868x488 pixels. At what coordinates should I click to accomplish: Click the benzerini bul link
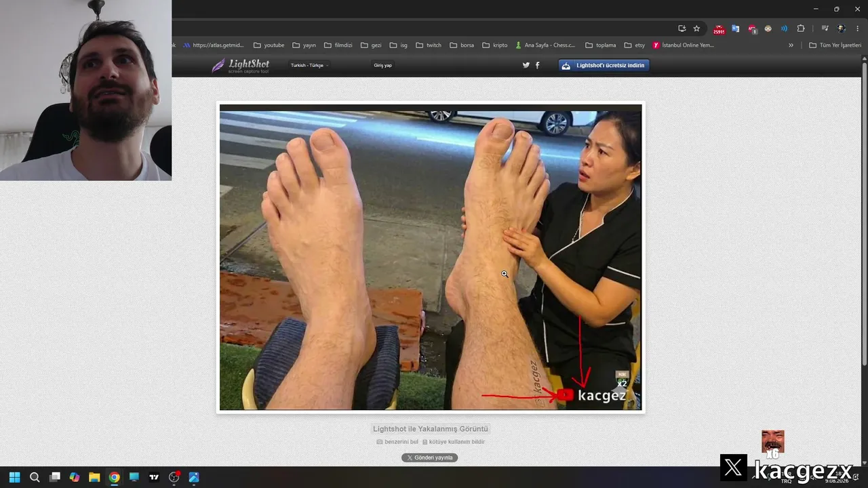[397, 442]
